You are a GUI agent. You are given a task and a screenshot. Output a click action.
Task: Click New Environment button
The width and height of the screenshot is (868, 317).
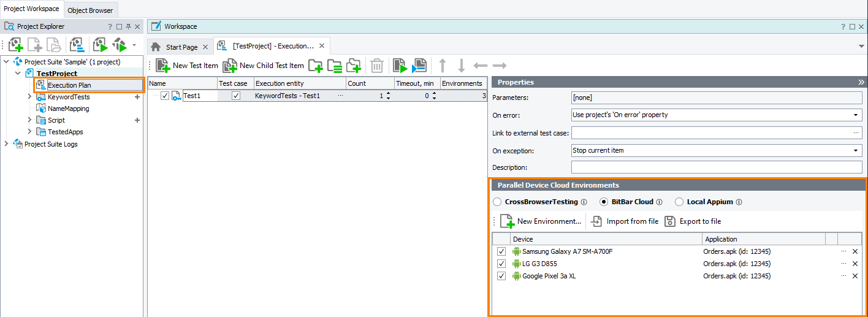click(x=541, y=221)
